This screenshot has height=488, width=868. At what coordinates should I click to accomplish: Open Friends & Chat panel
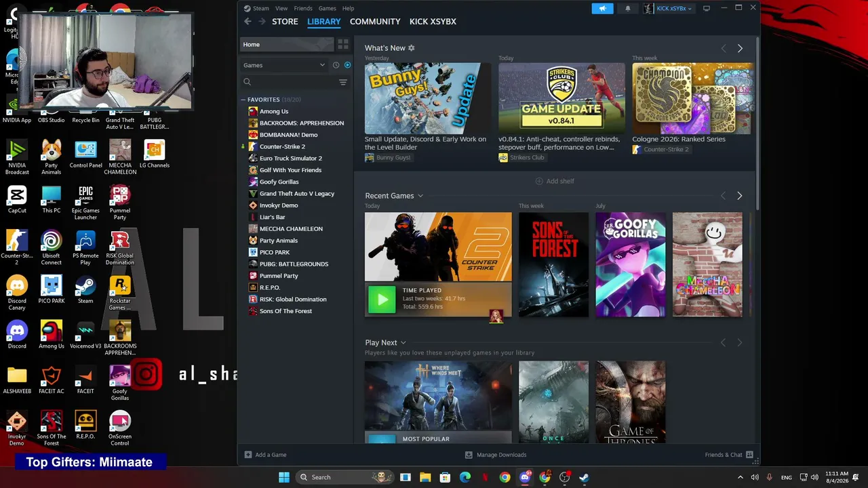(729, 455)
